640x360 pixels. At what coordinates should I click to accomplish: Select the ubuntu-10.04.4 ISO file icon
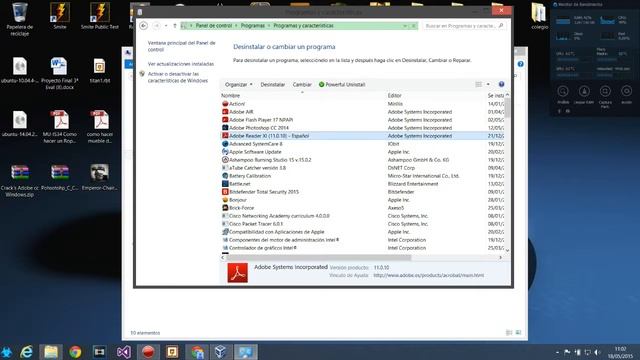[19, 70]
